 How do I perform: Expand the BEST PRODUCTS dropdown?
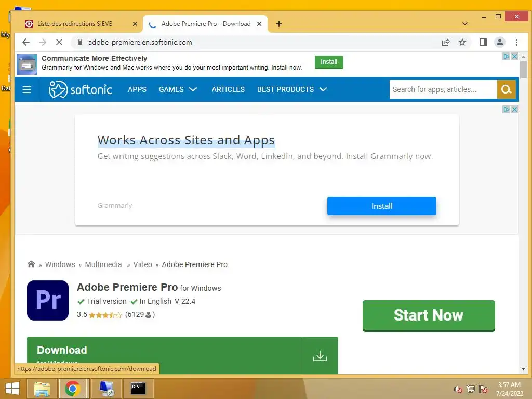point(292,89)
